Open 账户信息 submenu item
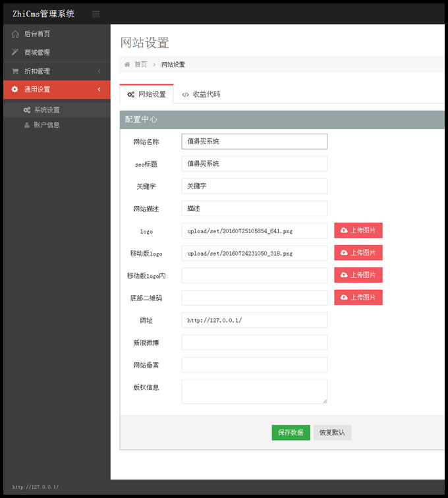This screenshot has height=498, width=448. coord(57,125)
